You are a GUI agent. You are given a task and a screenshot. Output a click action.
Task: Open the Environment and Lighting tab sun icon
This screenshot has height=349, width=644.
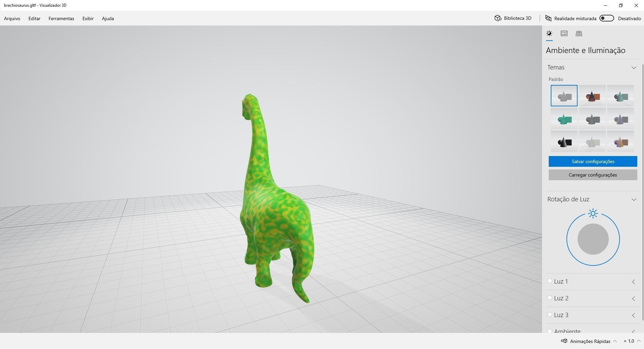pyautogui.click(x=549, y=33)
